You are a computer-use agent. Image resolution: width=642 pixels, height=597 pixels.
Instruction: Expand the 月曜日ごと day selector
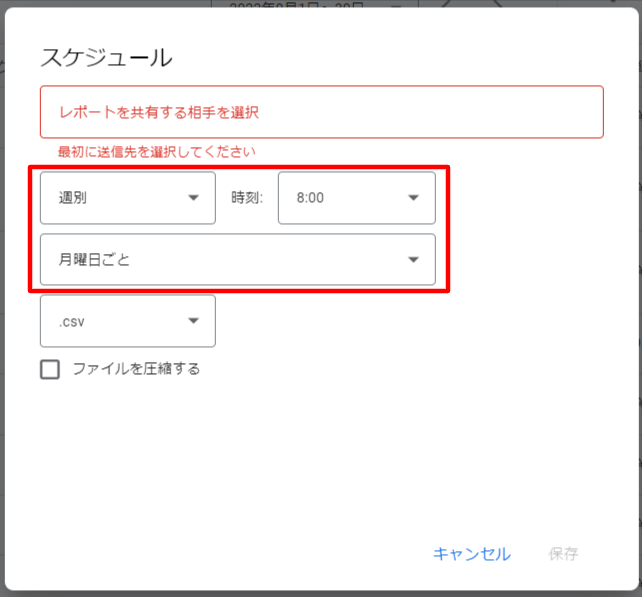point(237,260)
